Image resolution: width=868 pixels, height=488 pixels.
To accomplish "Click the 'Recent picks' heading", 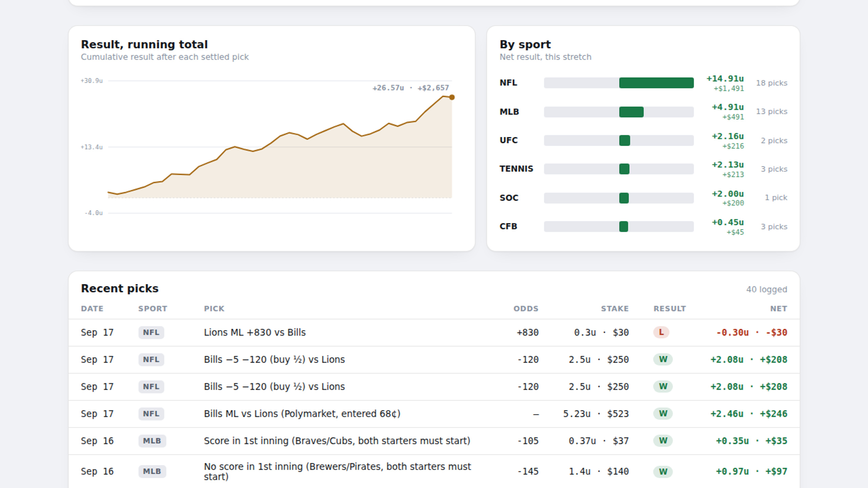I will pyautogui.click(x=120, y=288).
